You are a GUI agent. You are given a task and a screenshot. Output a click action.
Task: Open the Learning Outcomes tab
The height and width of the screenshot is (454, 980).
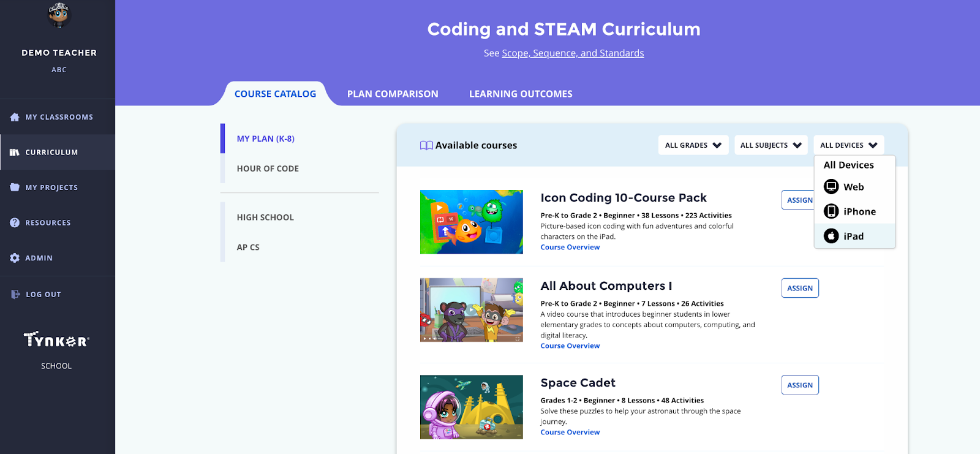(521, 94)
